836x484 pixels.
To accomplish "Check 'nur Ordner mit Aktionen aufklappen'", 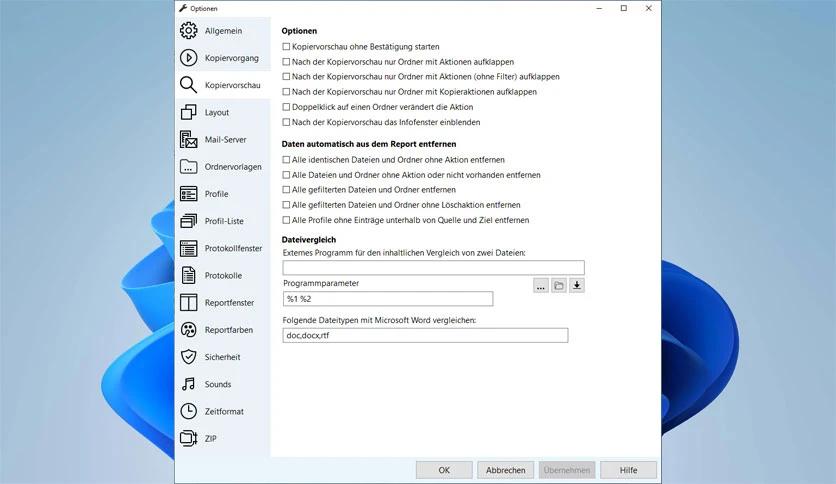I will point(286,62).
